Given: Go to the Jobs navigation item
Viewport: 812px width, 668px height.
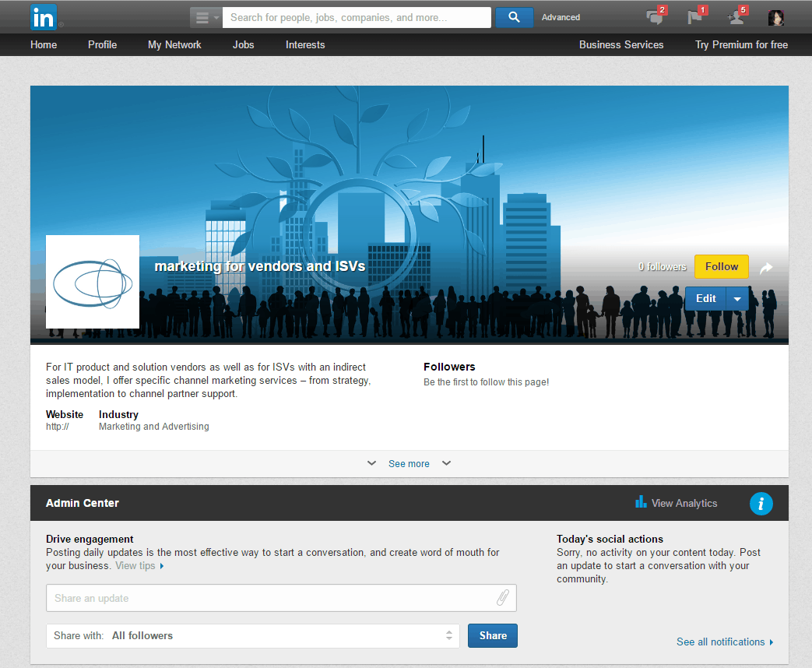Looking at the screenshot, I should [x=243, y=44].
